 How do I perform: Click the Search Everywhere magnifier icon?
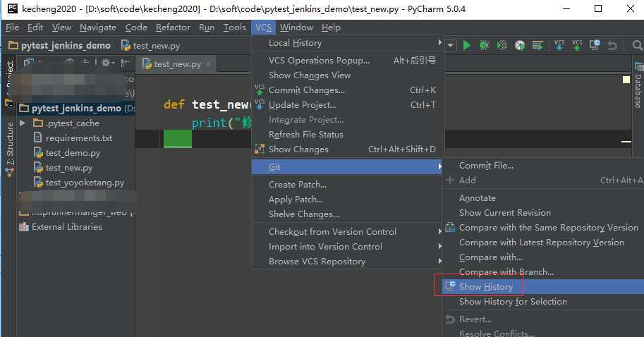click(637, 45)
